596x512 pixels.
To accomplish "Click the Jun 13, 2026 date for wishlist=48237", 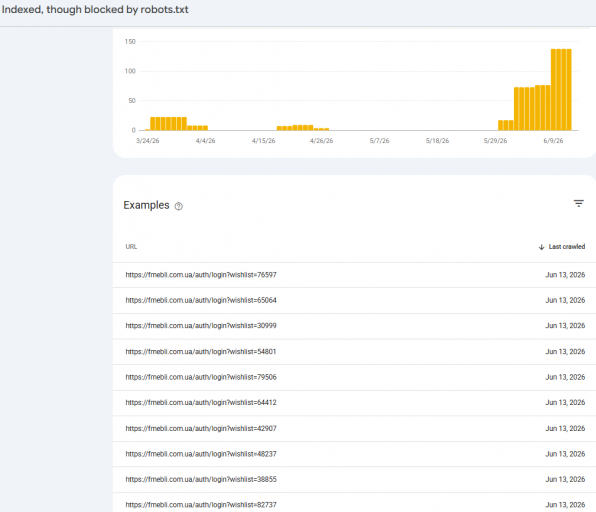I will [x=565, y=454].
